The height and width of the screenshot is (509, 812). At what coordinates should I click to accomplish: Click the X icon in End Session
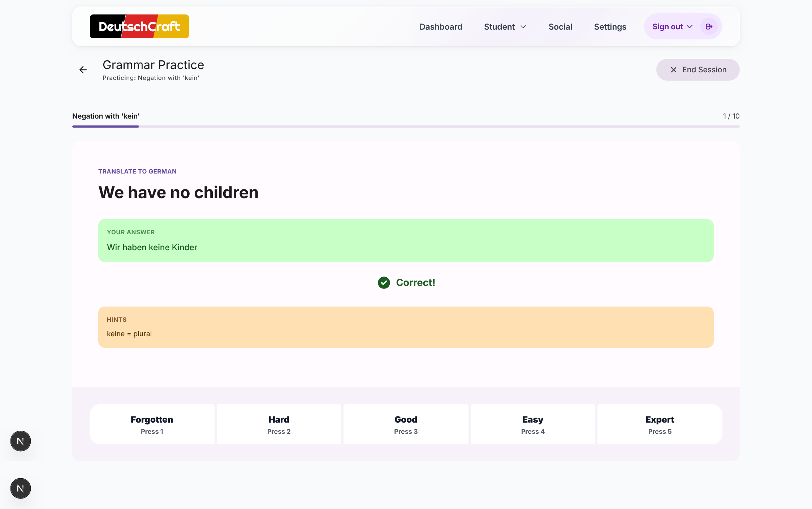click(673, 70)
